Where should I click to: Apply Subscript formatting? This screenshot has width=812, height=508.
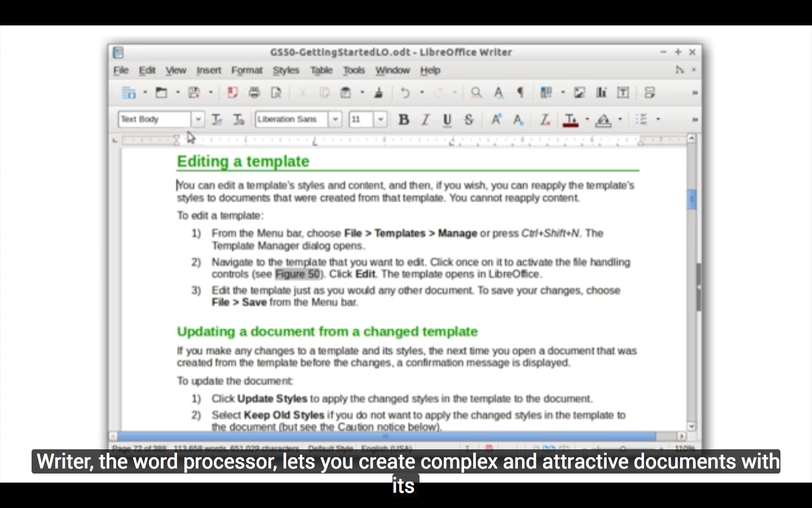click(x=518, y=120)
